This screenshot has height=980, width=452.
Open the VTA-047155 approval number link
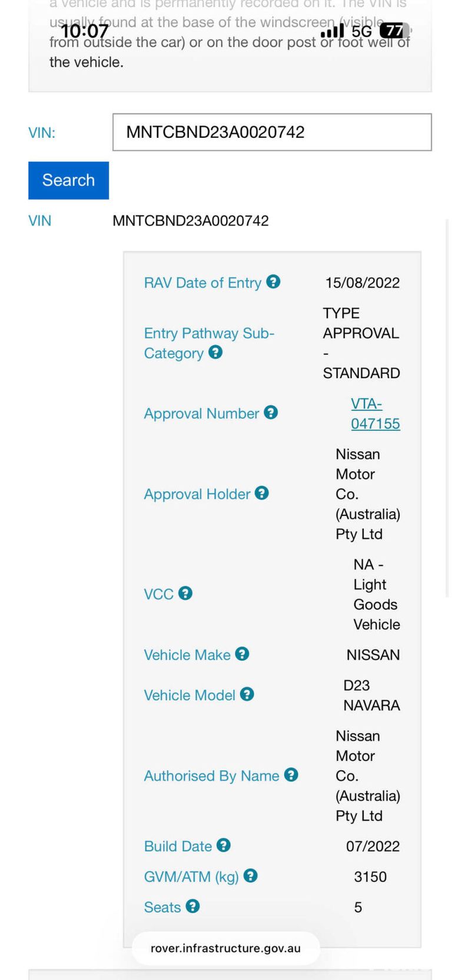(x=375, y=413)
